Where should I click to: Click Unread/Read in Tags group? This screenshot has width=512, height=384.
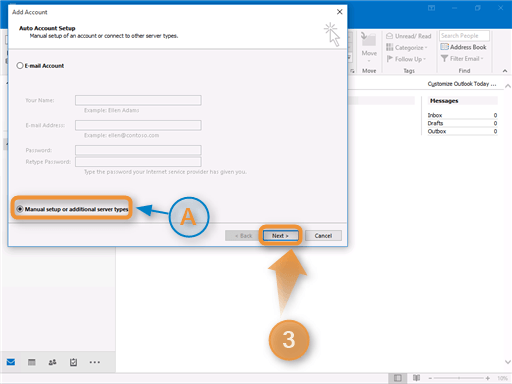[409, 36]
